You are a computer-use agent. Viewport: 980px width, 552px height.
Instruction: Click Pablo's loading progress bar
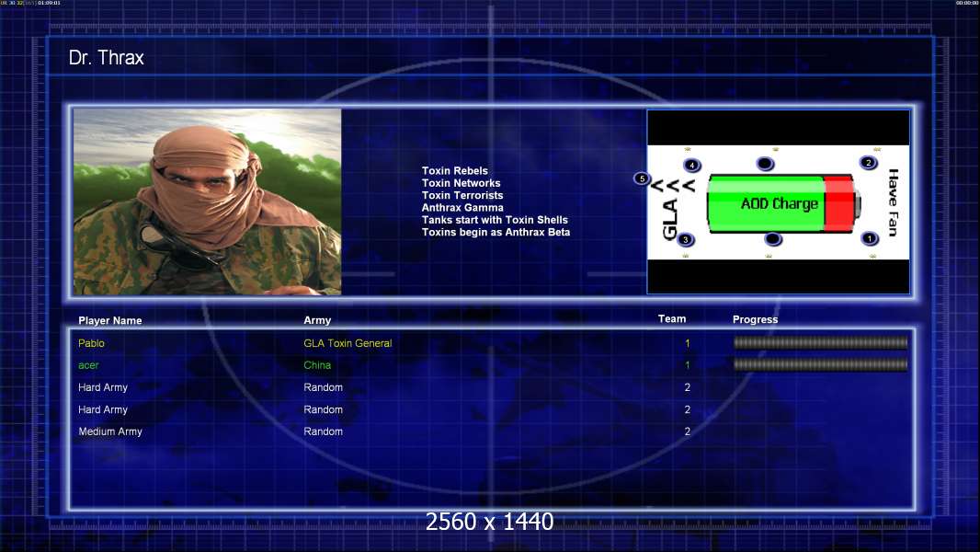(820, 342)
